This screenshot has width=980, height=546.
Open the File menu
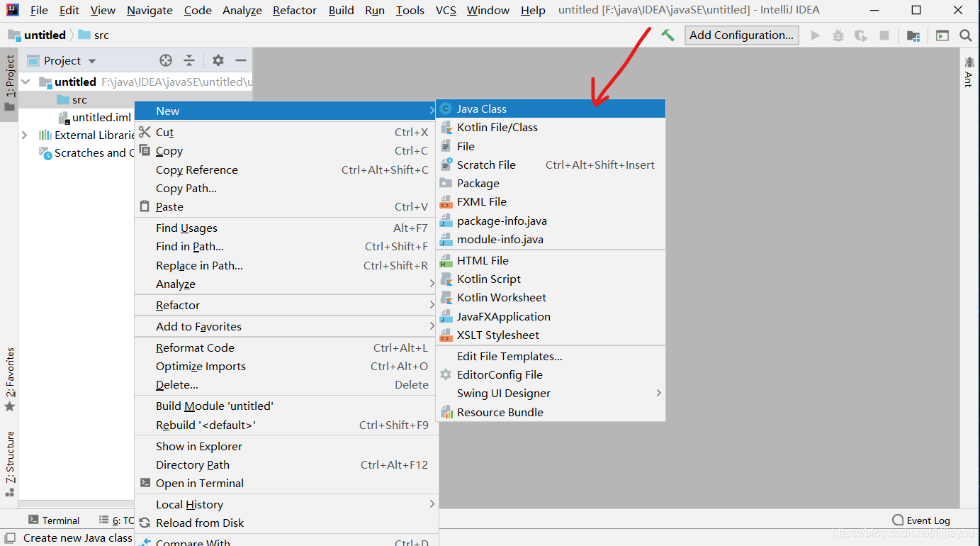tap(39, 10)
